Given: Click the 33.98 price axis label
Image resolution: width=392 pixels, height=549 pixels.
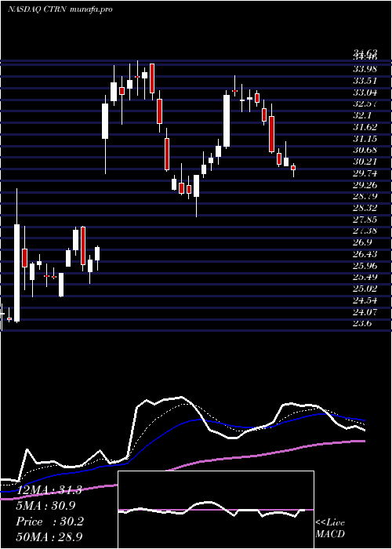Looking at the screenshot, I should (x=365, y=69).
